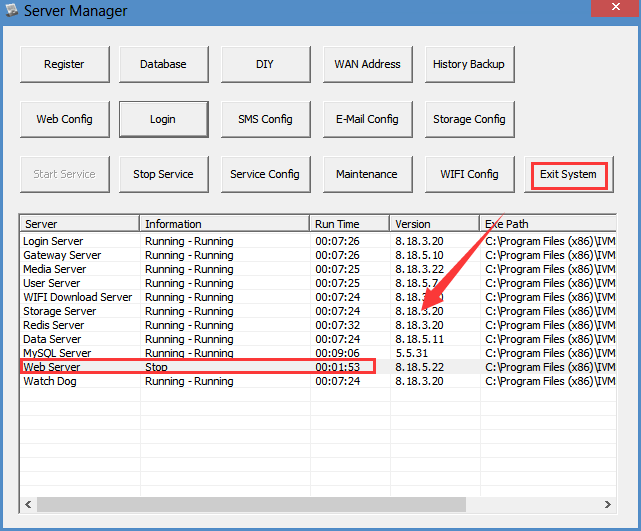
Task: Click the Exe Path column header
Action: pos(548,224)
